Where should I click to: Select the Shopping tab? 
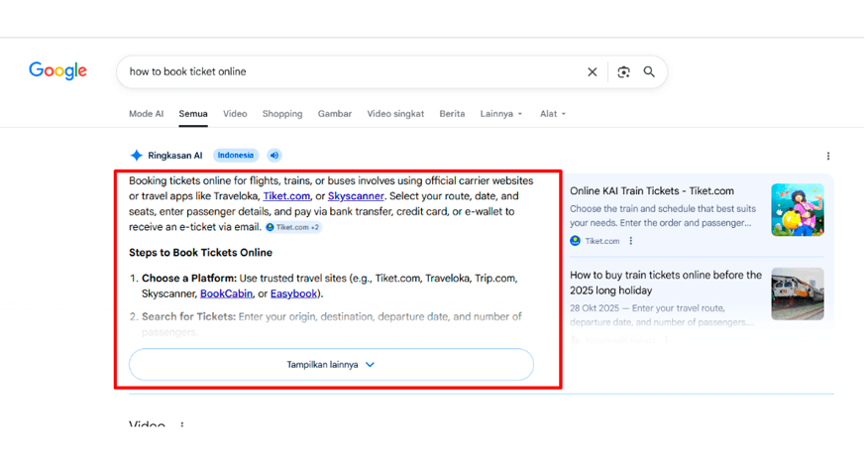[x=282, y=114]
